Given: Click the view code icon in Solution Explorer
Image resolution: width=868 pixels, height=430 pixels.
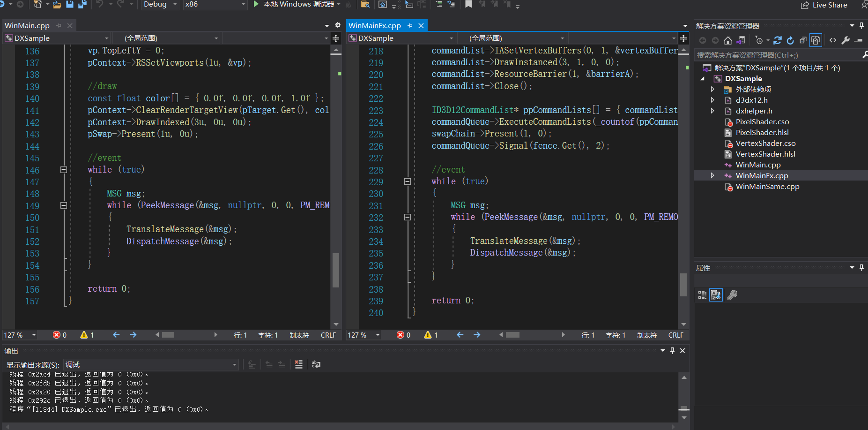Looking at the screenshot, I should pos(833,40).
